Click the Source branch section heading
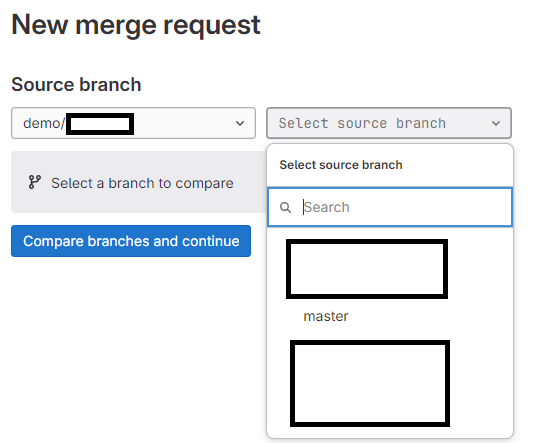 pos(76,84)
